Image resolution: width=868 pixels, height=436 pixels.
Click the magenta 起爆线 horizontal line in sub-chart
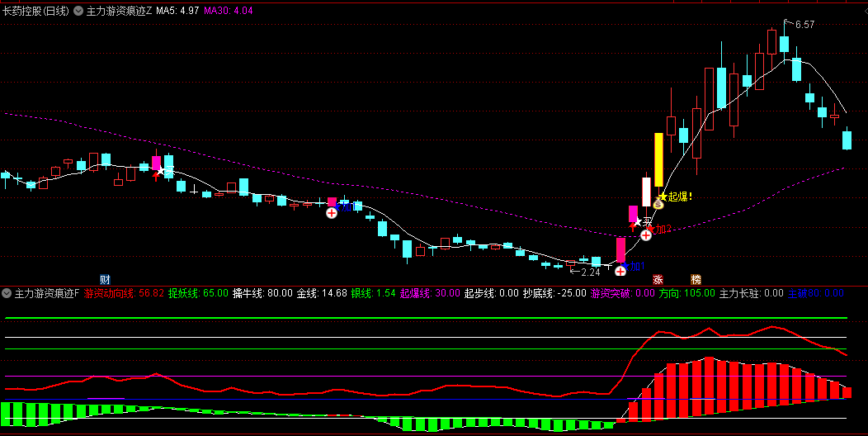[427, 377]
